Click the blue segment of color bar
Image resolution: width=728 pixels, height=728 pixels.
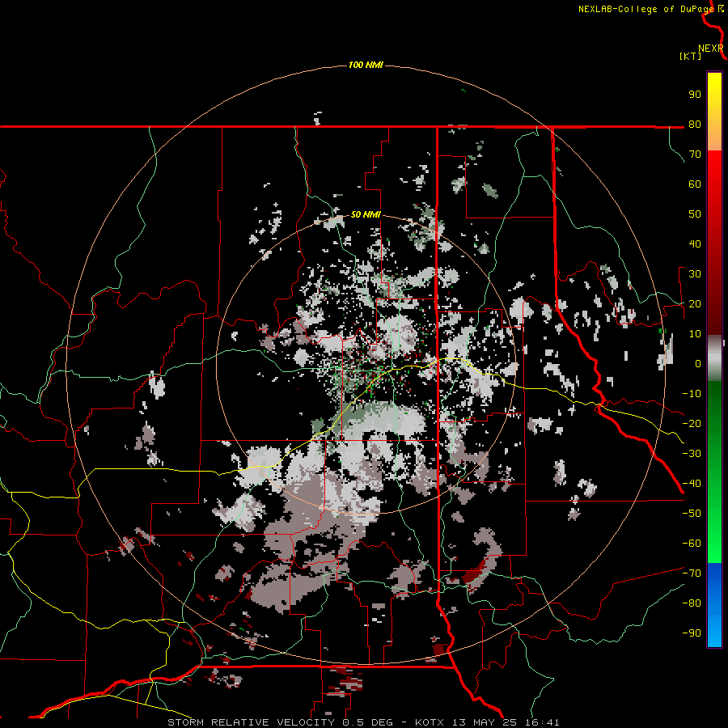(x=714, y=604)
